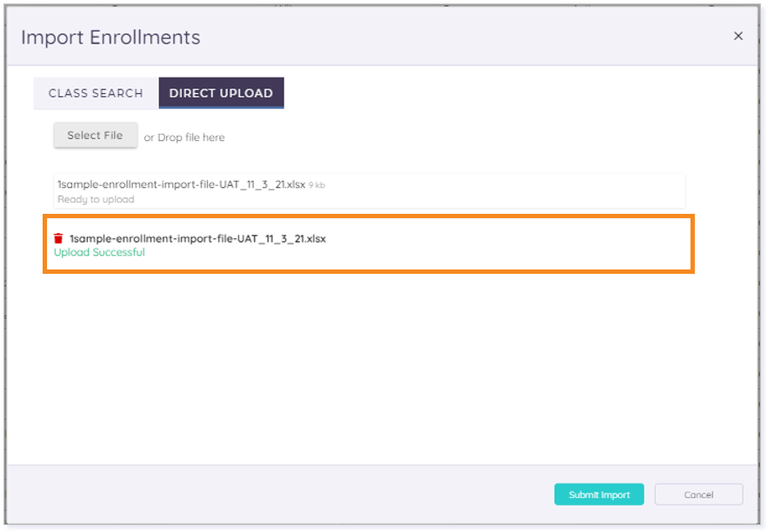Screen dimensions: 767x532
Task: Submit the import
Action: (598, 495)
